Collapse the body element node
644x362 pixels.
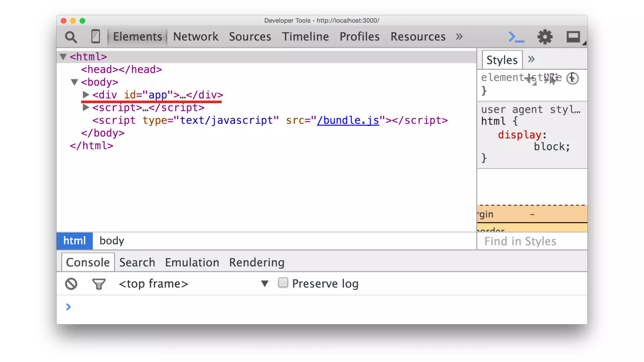coord(74,82)
